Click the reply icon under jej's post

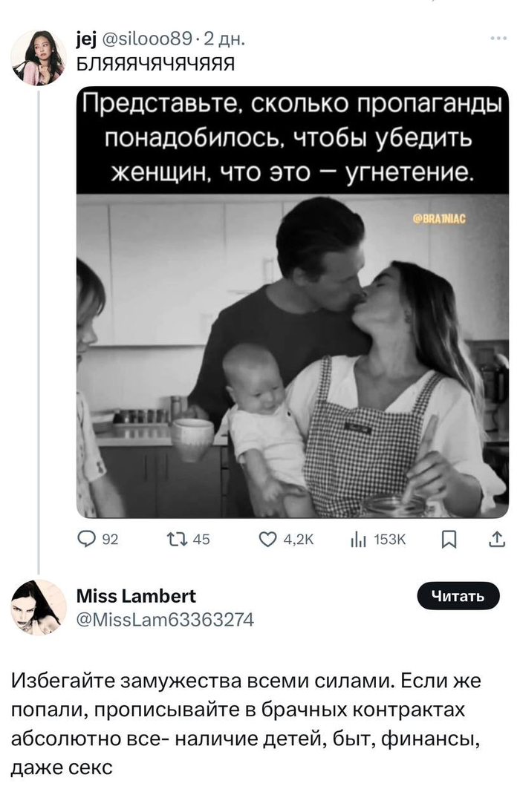coord(89,540)
